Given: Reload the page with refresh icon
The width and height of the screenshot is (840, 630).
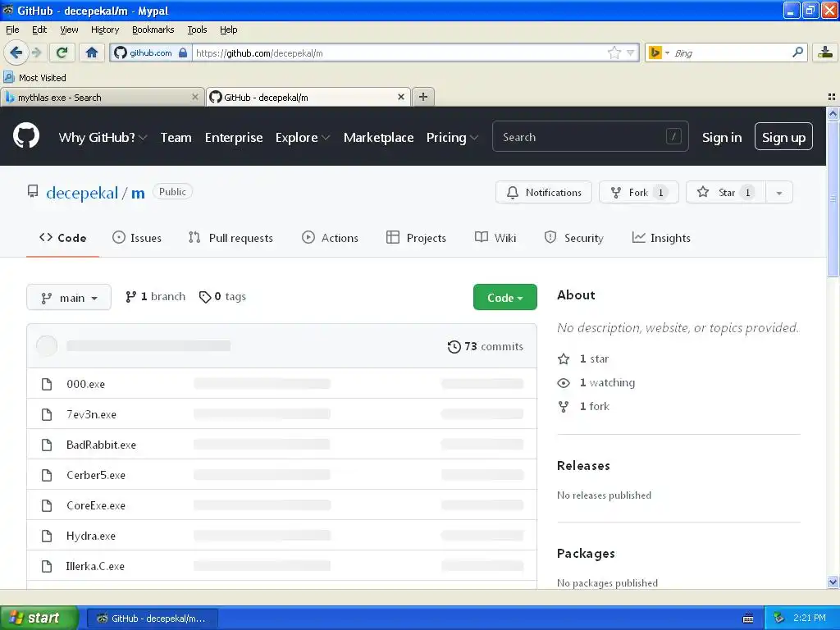Looking at the screenshot, I should 62,52.
